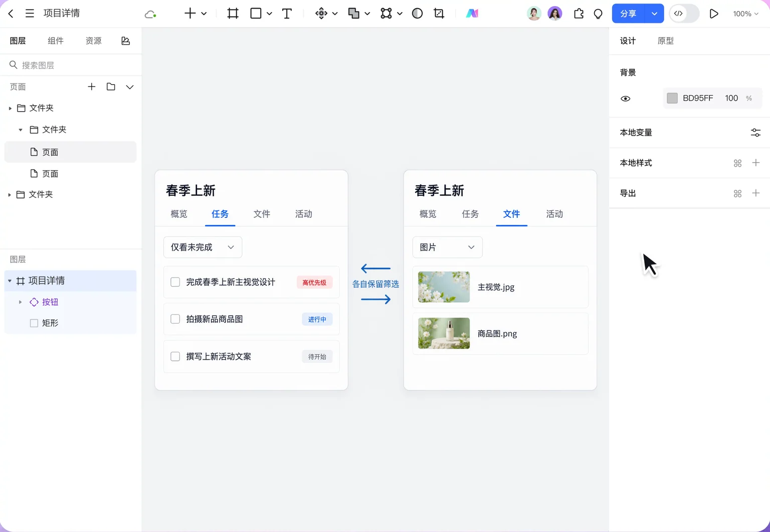Toggle the code developer mode switch
770x532 pixels.
tap(684, 14)
